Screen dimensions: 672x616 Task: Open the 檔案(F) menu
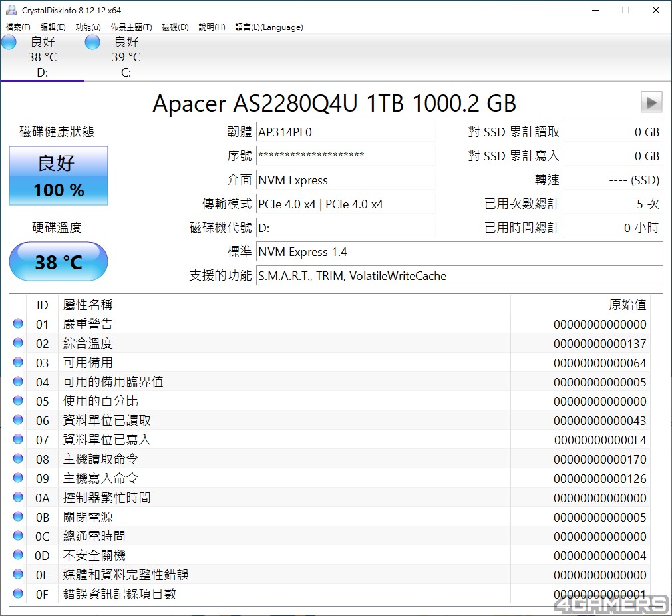[18, 27]
